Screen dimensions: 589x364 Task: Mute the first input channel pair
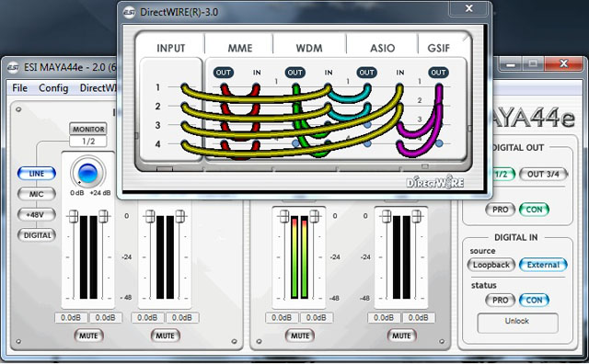click(x=88, y=336)
